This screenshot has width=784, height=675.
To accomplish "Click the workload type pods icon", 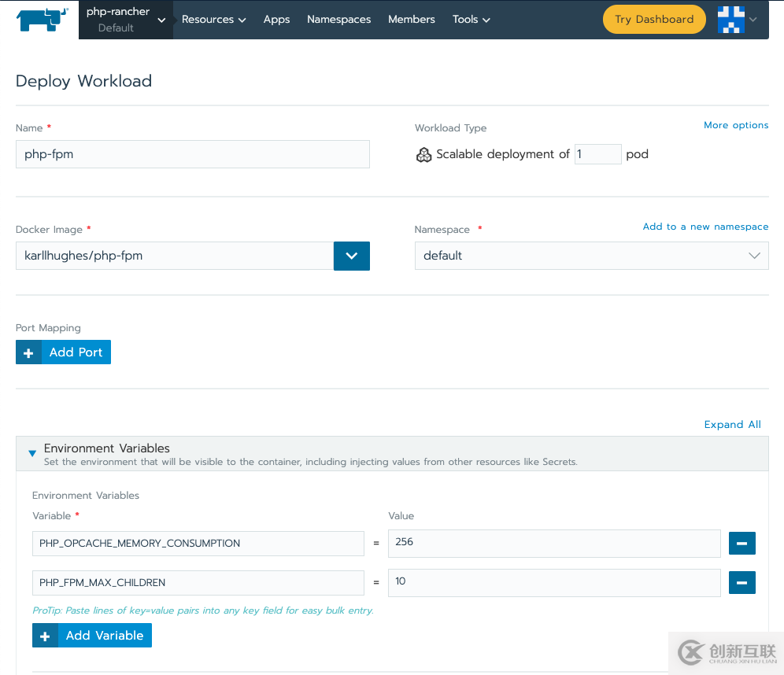I will coord(423,155).
